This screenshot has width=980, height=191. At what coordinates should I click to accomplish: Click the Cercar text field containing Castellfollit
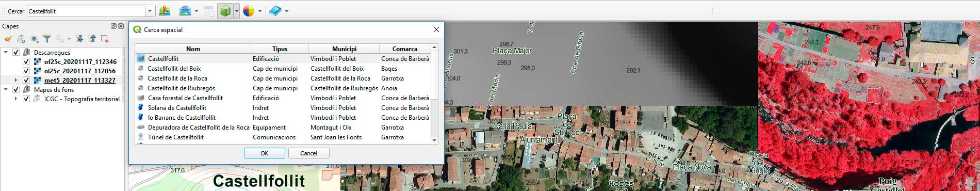[x=86, y=11]
